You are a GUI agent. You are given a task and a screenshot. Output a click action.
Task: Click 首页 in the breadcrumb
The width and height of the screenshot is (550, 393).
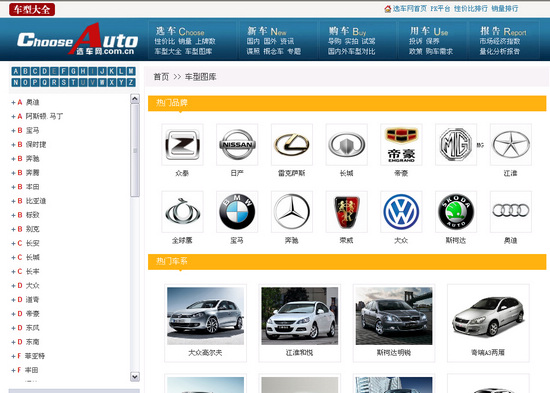[x=161, y=77]
